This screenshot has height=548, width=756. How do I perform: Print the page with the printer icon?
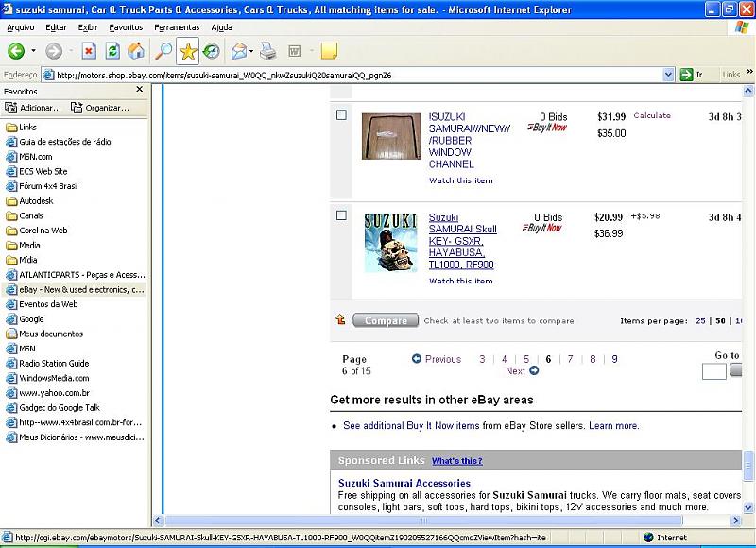tap(268, 51)
